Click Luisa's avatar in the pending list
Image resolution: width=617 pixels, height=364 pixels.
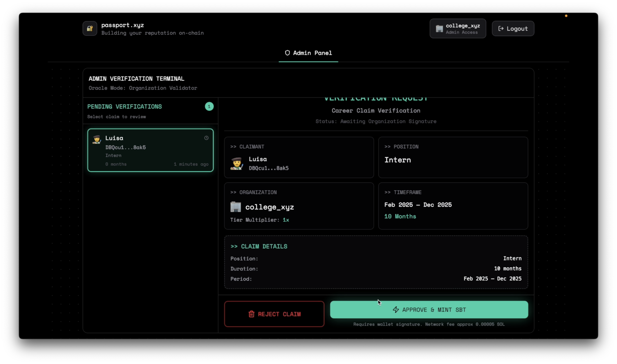pos(97,139)
